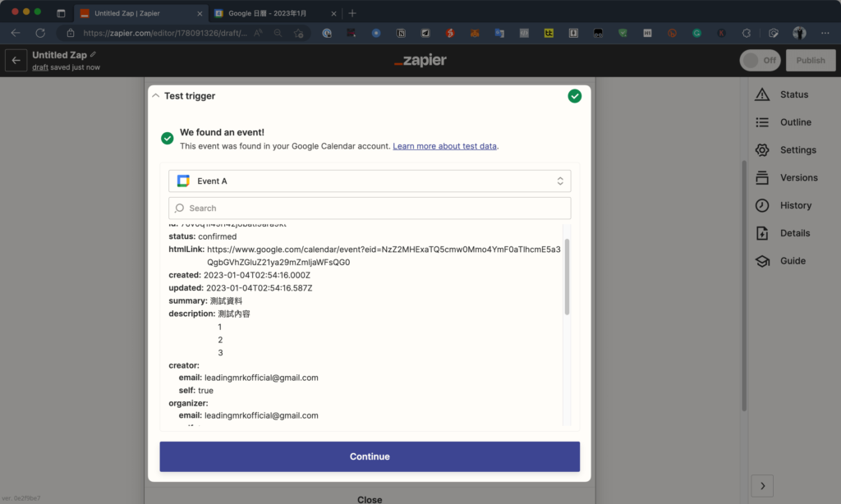
Task: Click the htmlLink calendar event URL value
Action: pyautogui.click(x=384, y=256)
